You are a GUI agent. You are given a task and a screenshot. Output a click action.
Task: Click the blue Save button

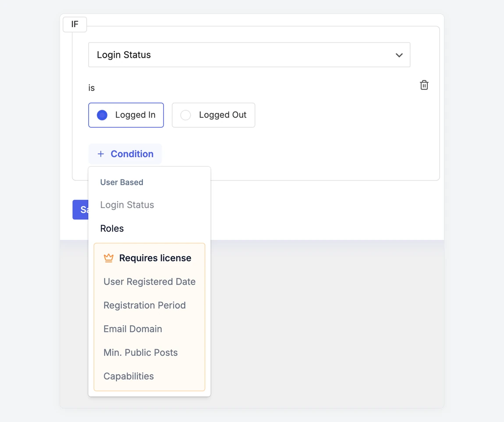tap(80, 210)
